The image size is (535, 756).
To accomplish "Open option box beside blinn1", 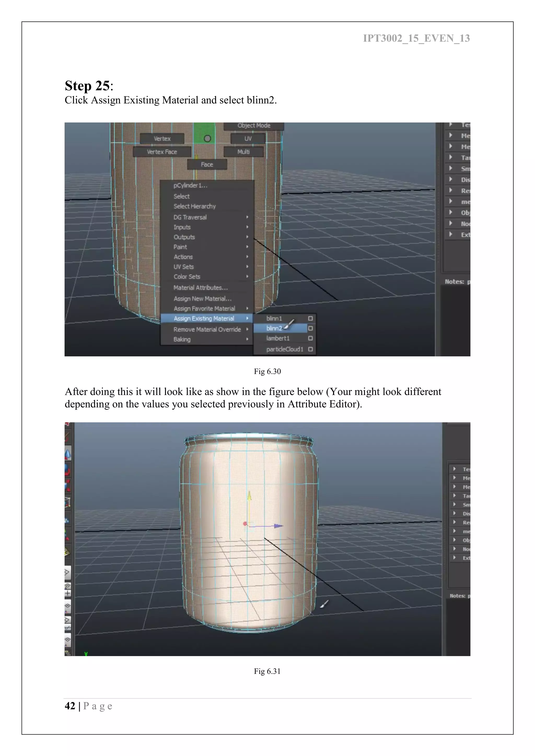I will pos(310,318).
